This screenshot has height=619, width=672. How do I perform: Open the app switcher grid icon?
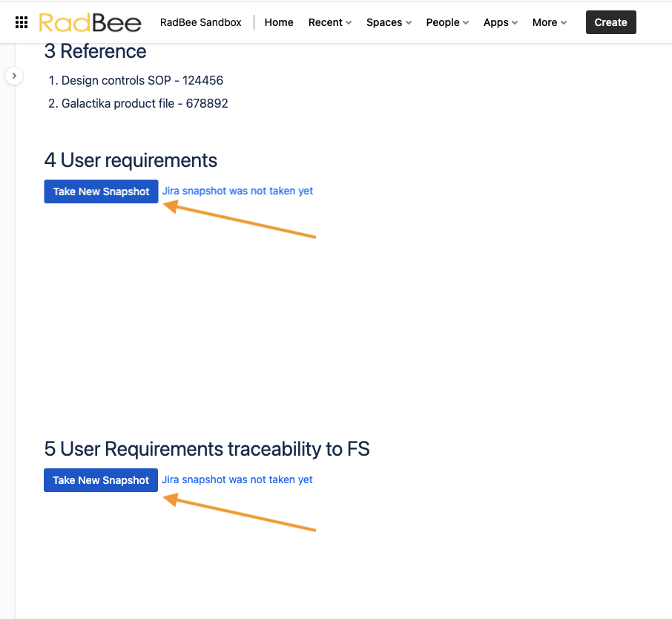pos(22,22)
